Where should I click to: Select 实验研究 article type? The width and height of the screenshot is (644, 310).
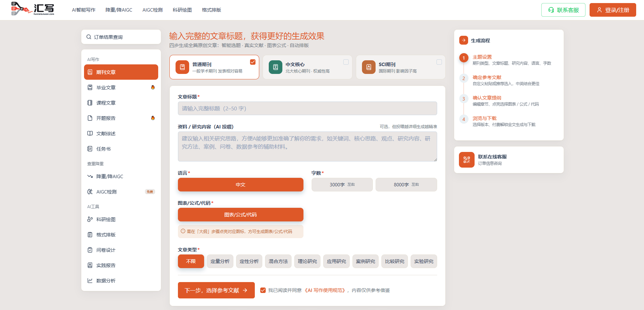[x=424, y=261]
